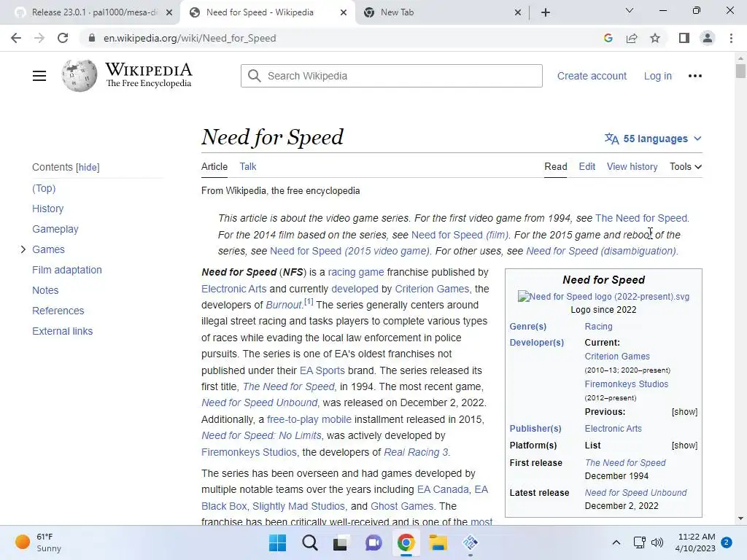Select the Read tab

click(555, 167)
